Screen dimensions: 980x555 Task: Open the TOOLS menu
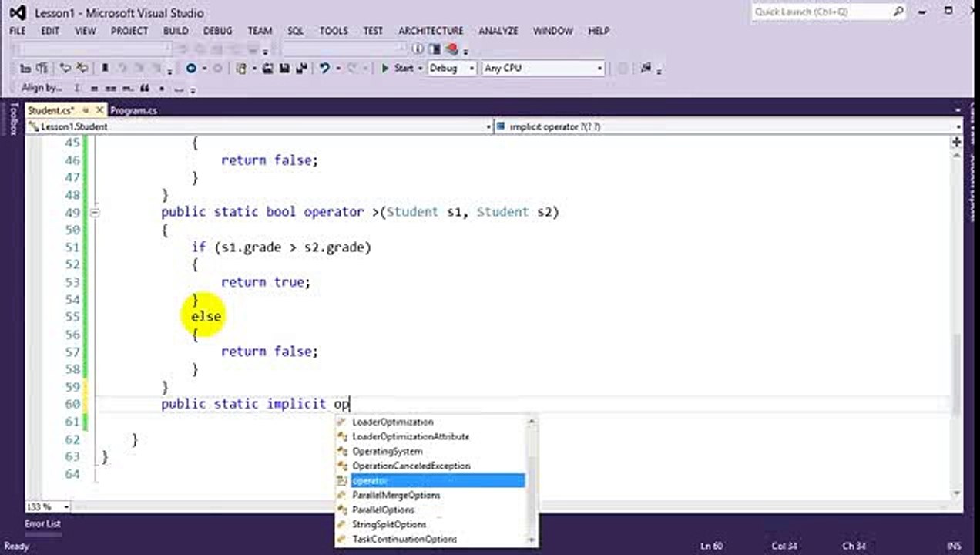[334, 31]
